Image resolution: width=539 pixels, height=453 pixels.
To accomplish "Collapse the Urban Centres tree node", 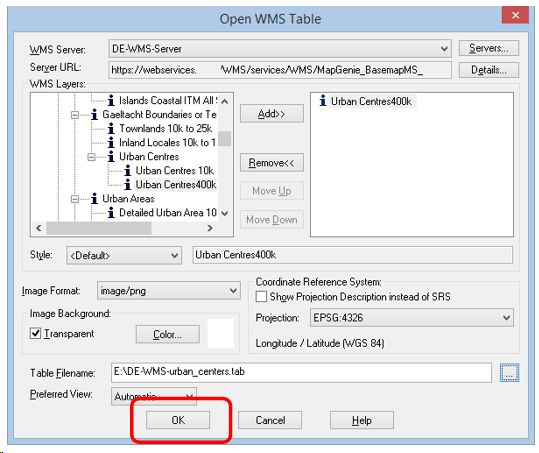I will (91, 157).
